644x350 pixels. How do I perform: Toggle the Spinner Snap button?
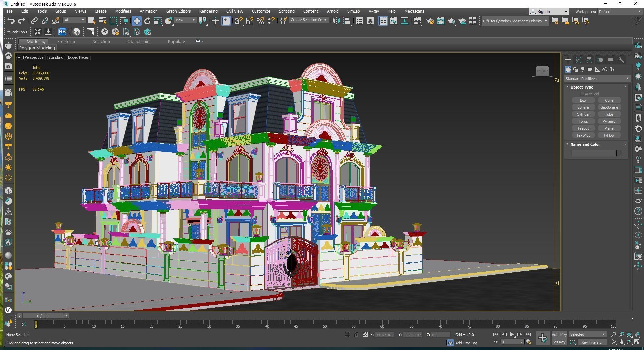(x=271, y=21)
